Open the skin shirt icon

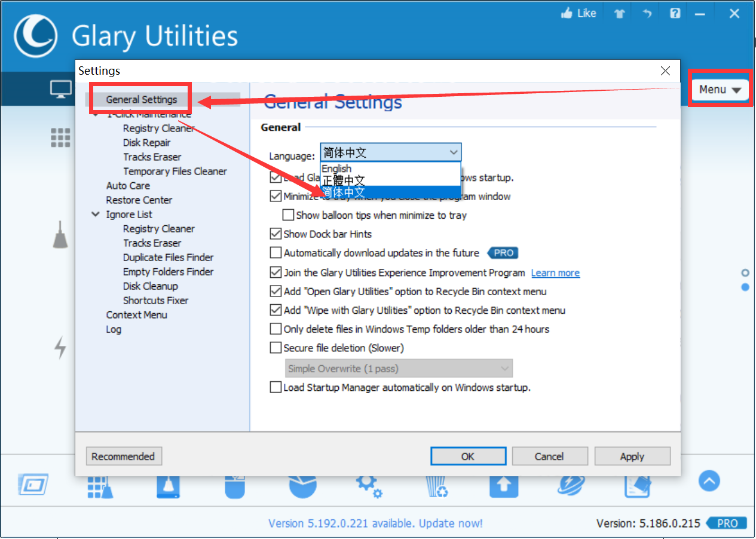point(619,14)
